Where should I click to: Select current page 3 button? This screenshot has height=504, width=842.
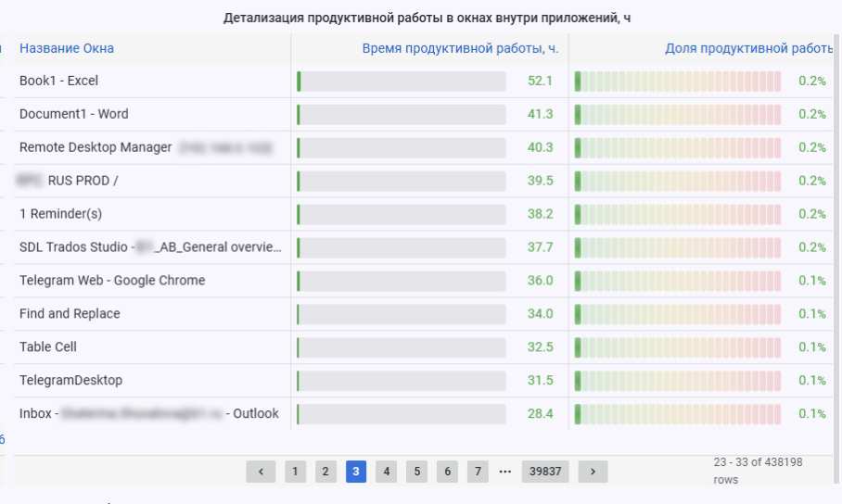pos(355,472)
